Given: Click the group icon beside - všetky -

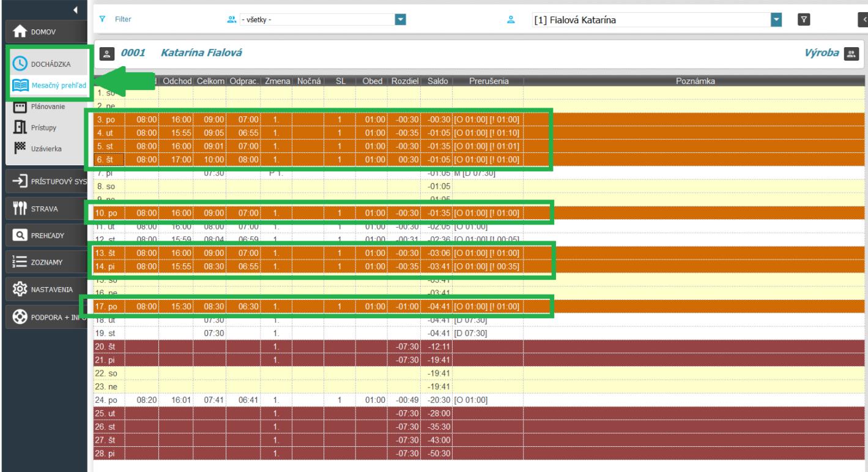Looking at the screenshot, I should 232,20.
